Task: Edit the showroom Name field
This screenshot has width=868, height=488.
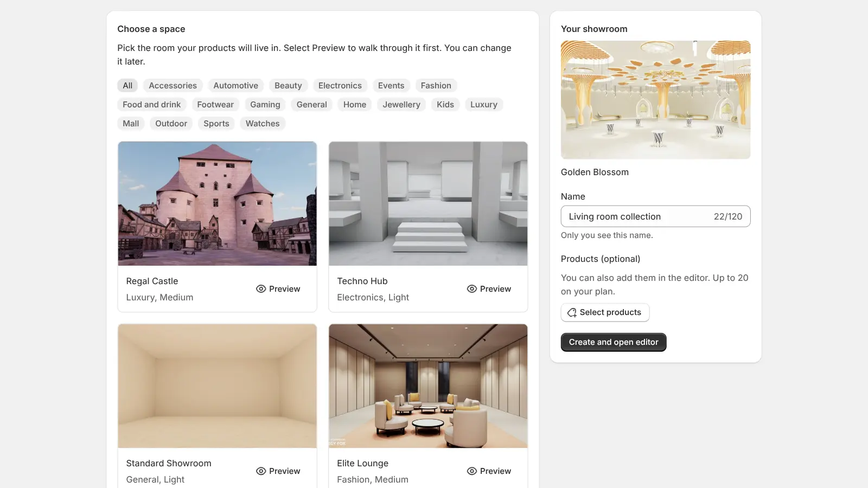Action: coord(655,216)
